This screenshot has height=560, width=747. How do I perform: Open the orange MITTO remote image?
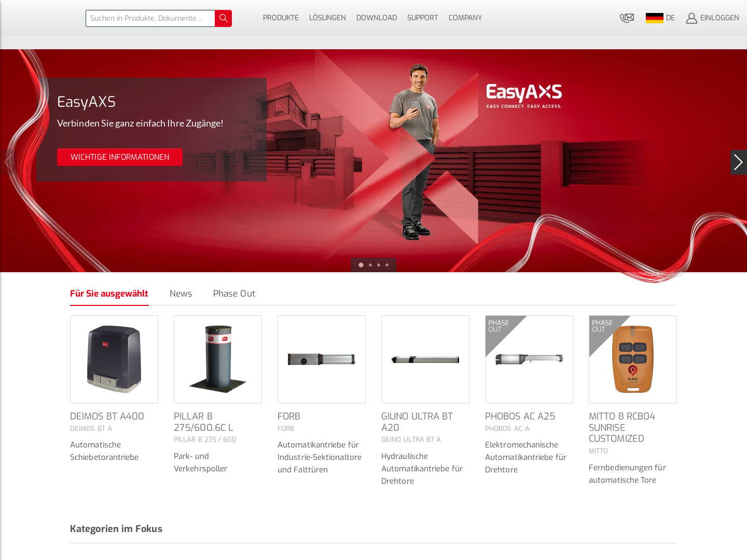click(633, 359)
